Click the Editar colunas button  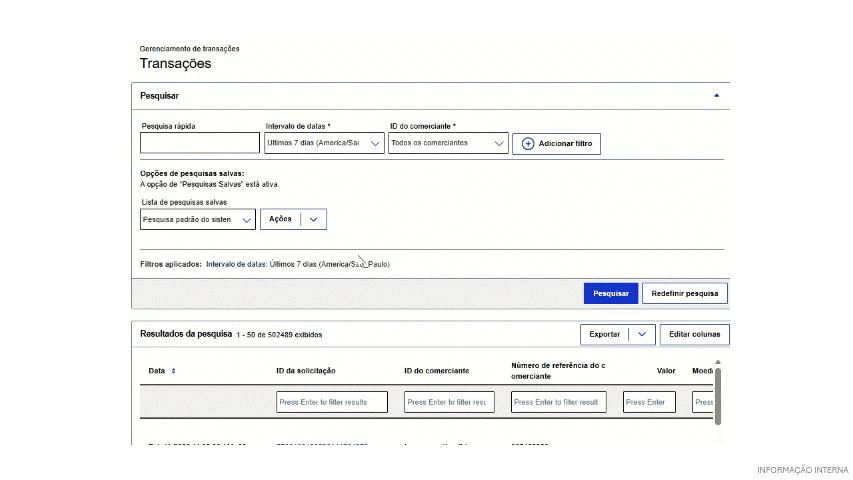coord(694,334)
